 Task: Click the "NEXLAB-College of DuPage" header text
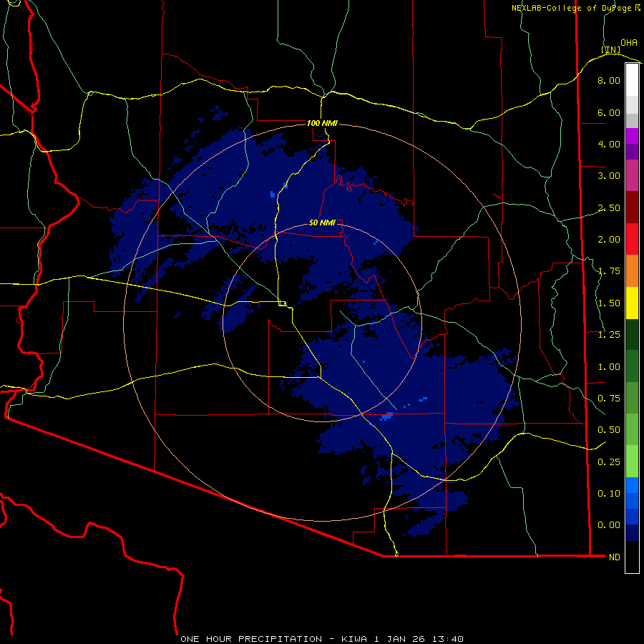click(x=571, y=8)
